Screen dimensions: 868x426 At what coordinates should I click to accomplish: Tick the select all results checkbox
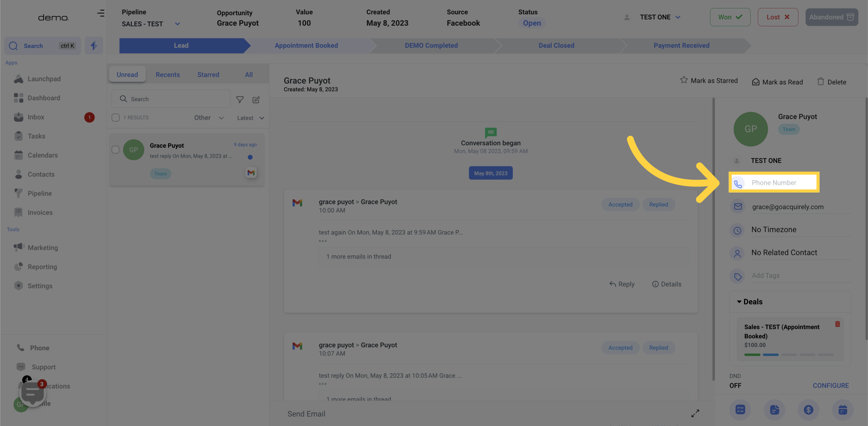[x=116, y=118]
